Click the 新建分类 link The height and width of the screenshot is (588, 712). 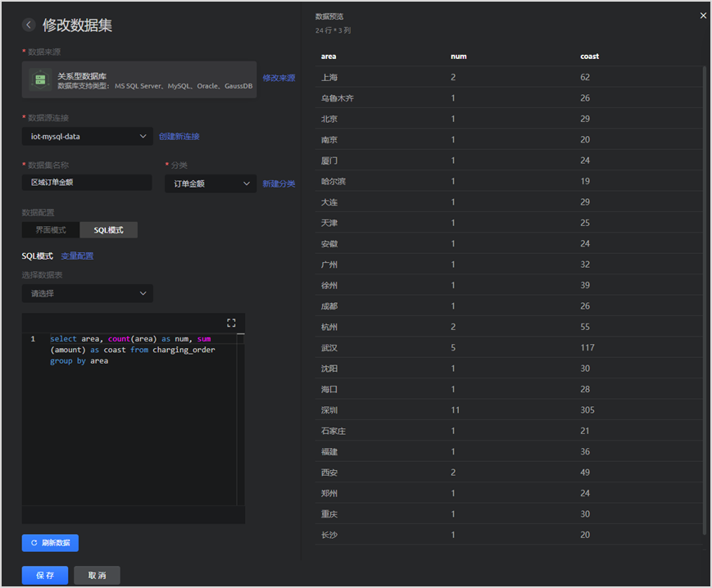click(279, 183)
